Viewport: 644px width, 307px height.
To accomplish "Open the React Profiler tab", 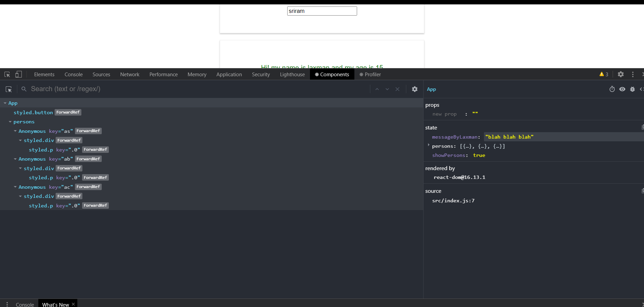I will (370, 75).
